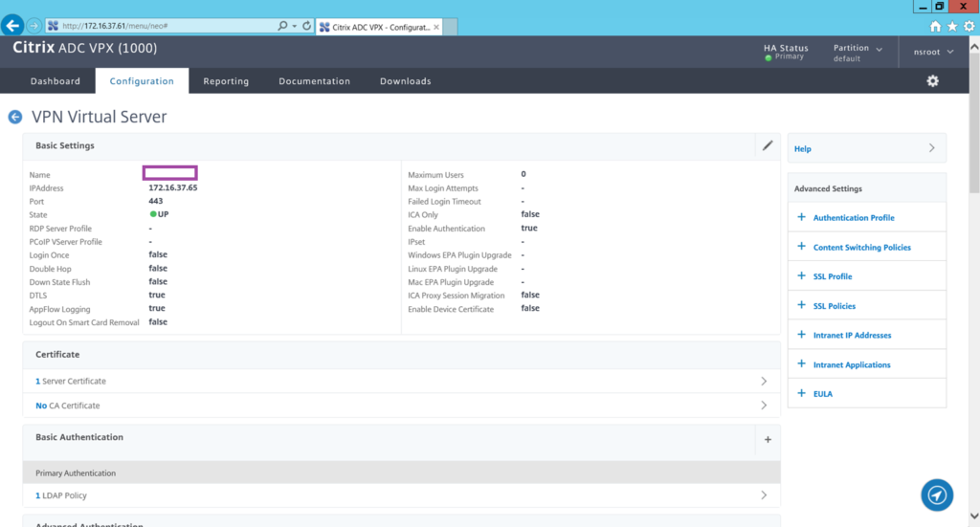Screen dimensions: 980x527
Task: Open Content Switching Policies setting
Action: [862, 248]
